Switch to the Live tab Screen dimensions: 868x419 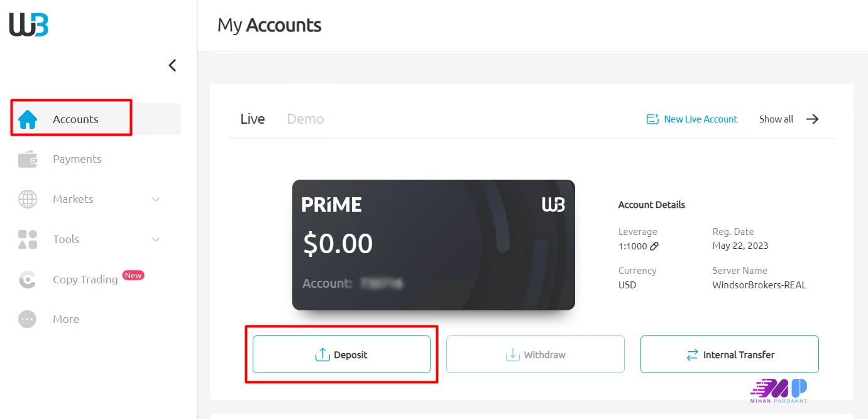click(x=253, y=119)
